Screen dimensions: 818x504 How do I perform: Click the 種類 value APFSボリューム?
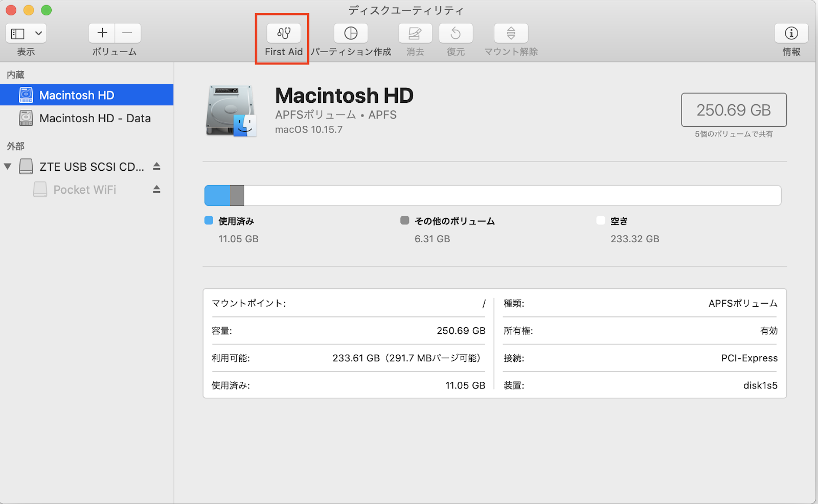(743, 303)
